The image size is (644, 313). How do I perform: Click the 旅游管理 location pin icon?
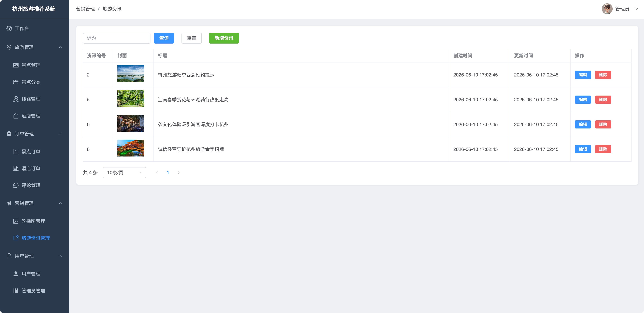[9, 47]
